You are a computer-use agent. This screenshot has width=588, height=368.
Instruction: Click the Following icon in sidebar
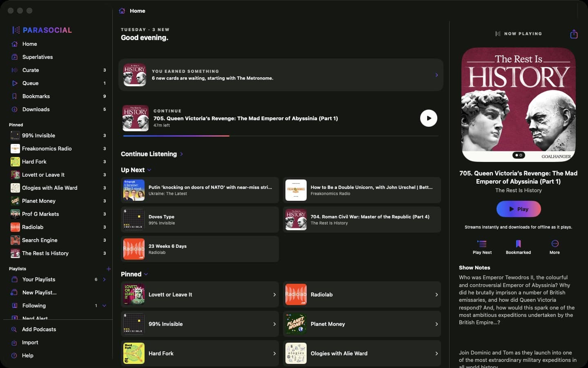pos(15,305)
